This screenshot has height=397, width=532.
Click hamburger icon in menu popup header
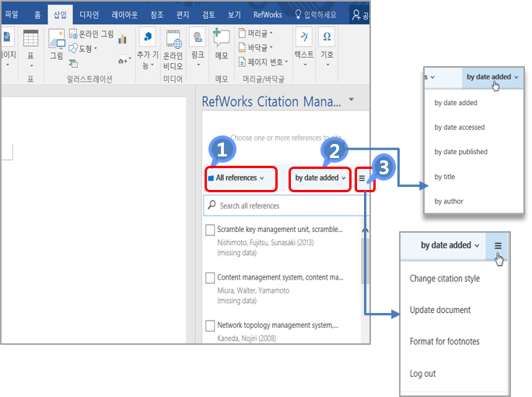coord(498,246)
